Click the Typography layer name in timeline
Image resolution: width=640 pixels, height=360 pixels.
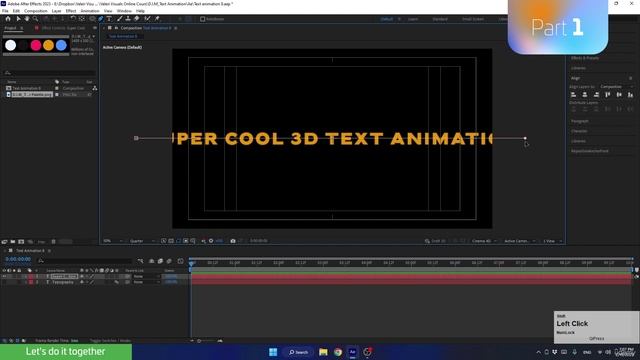tap(62, 282)
